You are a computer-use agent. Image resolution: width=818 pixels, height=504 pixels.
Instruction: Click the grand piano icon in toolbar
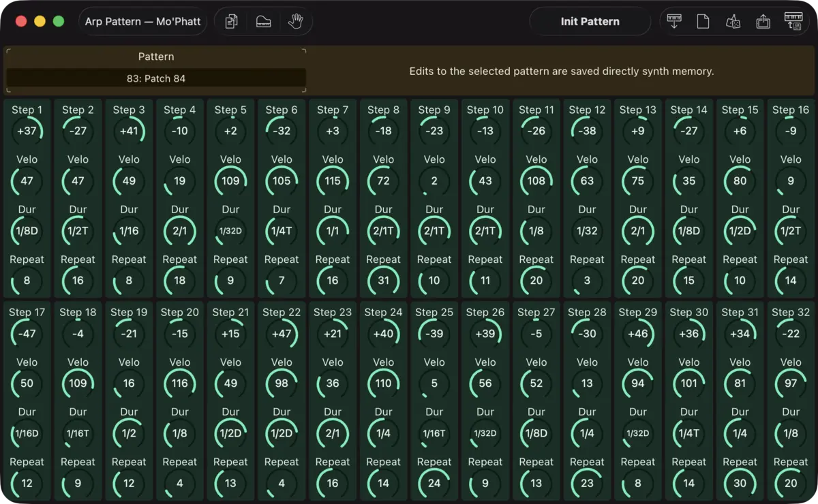[264, 22]
